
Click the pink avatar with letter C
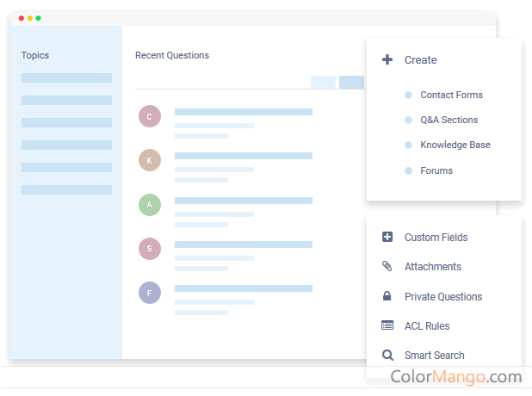pyautogui.click(x=150, y=117)
